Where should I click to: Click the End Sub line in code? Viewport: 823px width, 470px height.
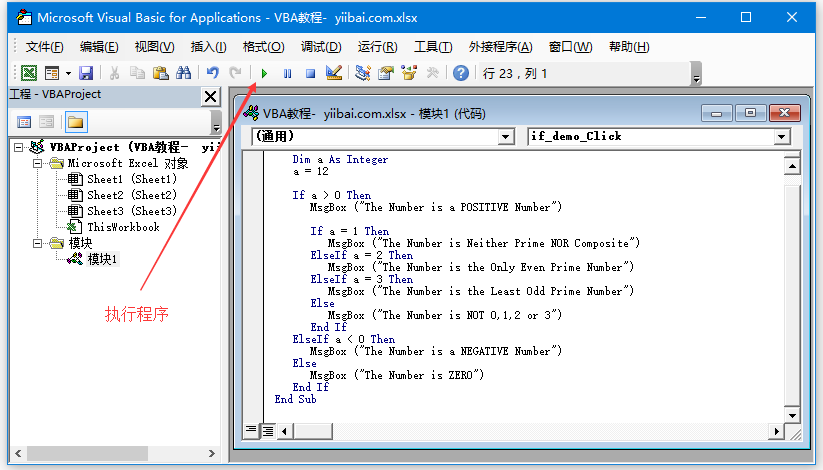(296, 399)
